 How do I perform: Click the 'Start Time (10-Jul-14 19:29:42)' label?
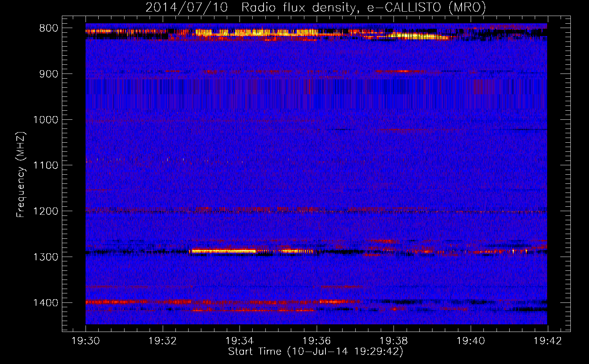coord(316,352)
